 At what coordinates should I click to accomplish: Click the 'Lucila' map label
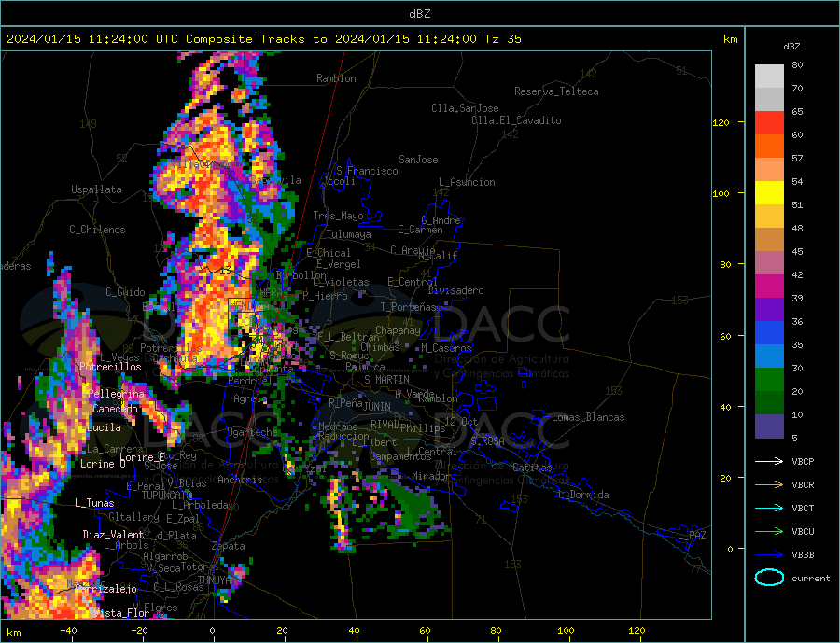[104, 427]
